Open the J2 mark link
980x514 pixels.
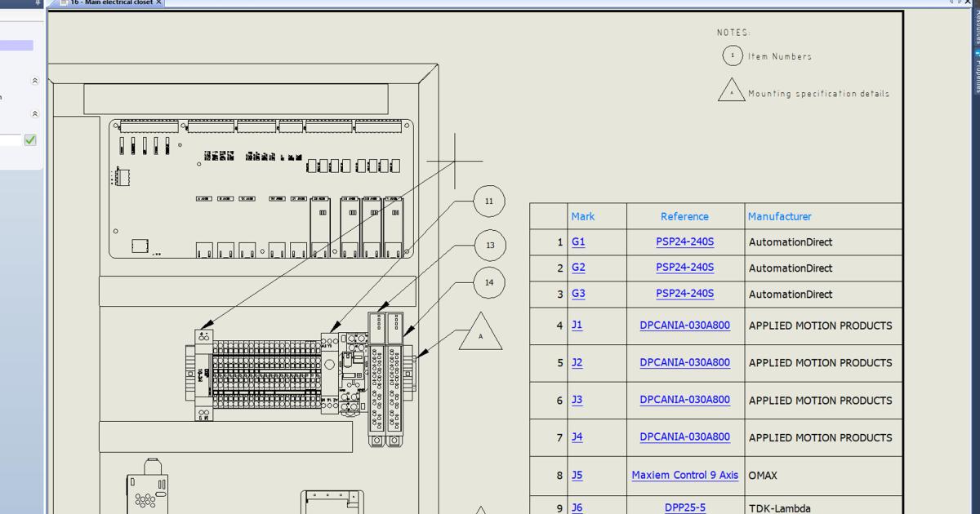tap(577, 362)
